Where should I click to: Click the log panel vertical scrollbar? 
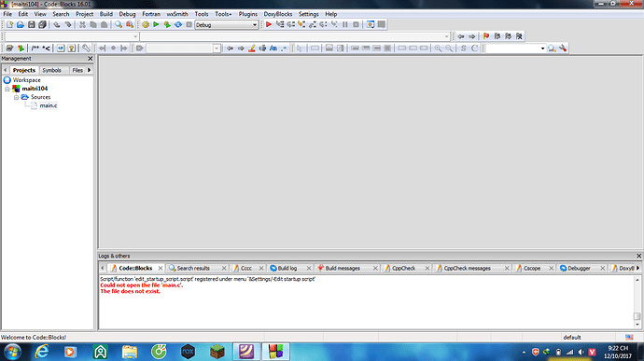[x=637, y=302]
